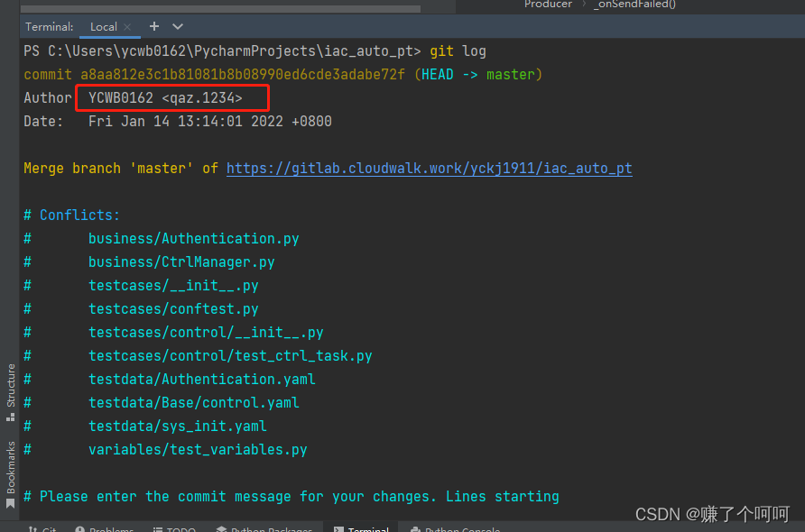Click business/CtrlManager.py in conflicts
Screen dimensions: 805x532
(181, 262)
